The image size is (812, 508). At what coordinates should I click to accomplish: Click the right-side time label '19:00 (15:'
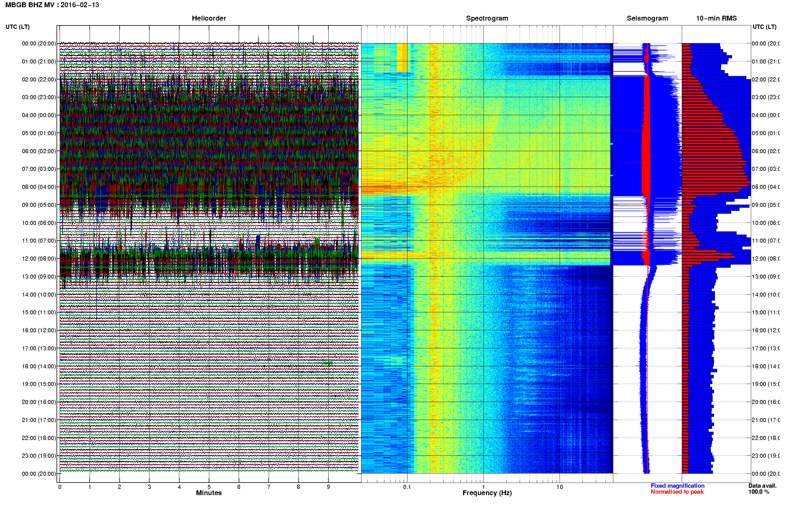[x=766, y=384]
